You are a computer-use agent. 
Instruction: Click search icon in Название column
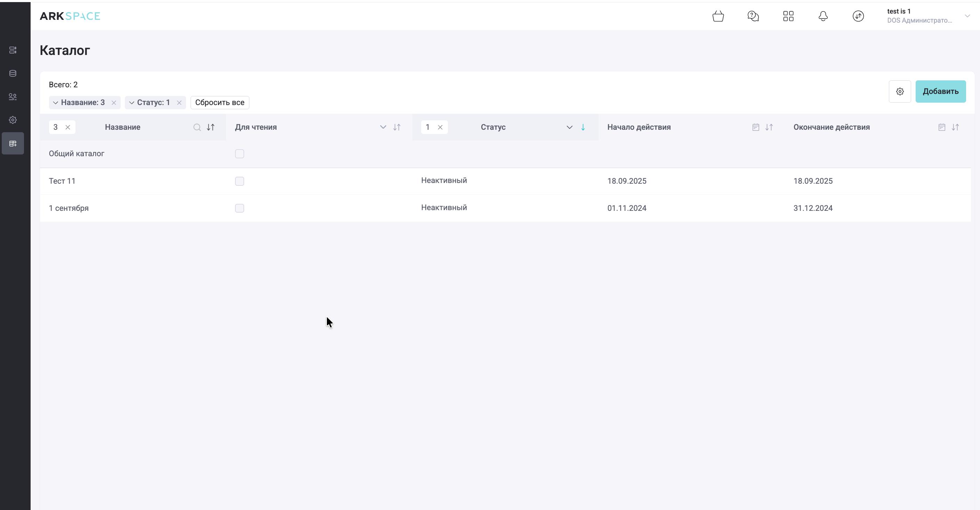[197, 127]
